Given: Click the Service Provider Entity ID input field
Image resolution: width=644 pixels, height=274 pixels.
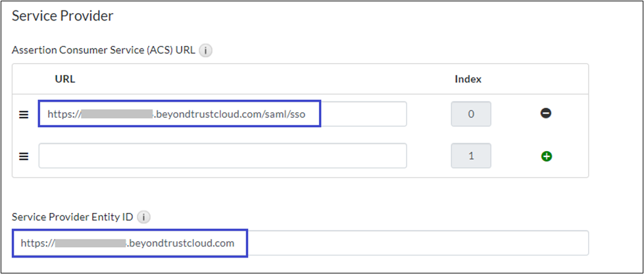Looking at the screenshot, I should pos(414,243).
